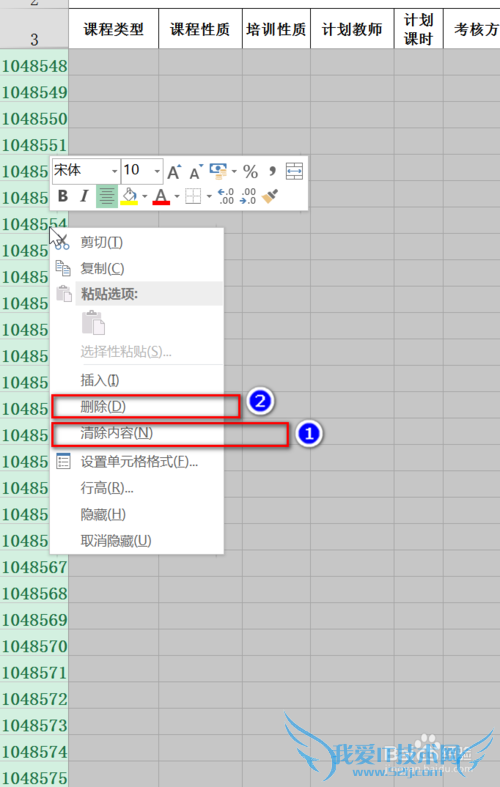This screenshot has width=500, height=787.
Task: Increase decimal places
Action: point(226,196)
